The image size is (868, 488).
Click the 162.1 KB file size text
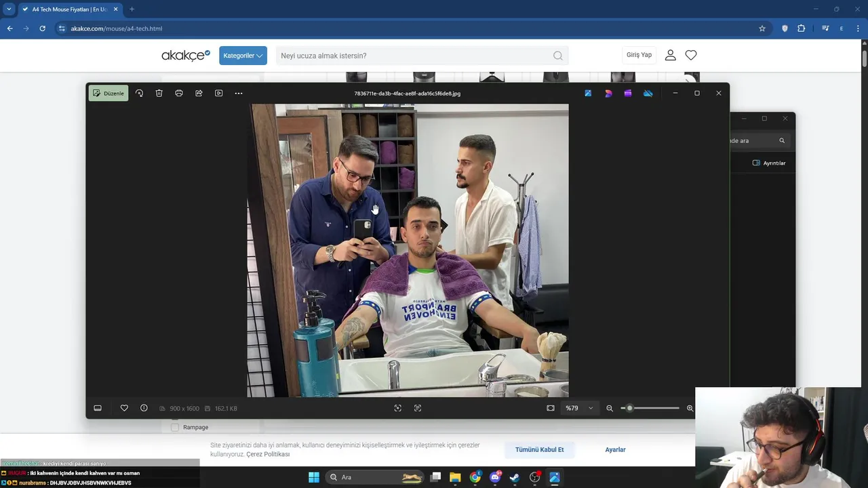(226, 409)
